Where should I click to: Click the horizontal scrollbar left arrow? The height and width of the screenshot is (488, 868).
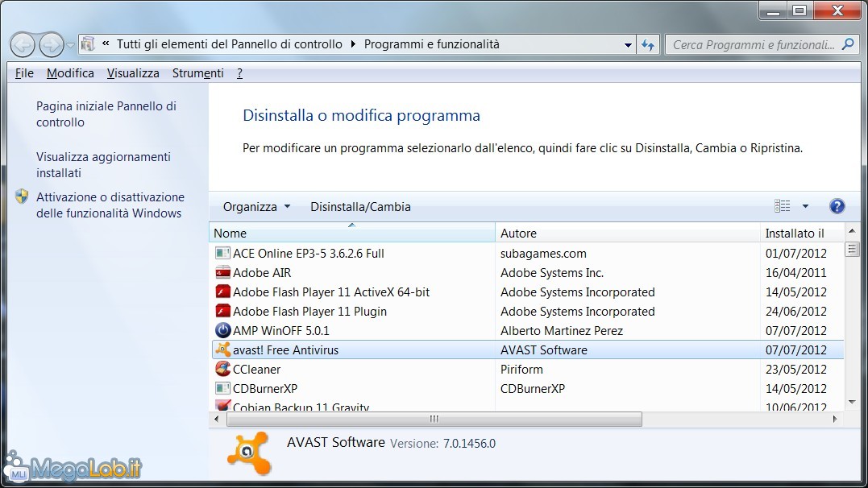(217, 420)
